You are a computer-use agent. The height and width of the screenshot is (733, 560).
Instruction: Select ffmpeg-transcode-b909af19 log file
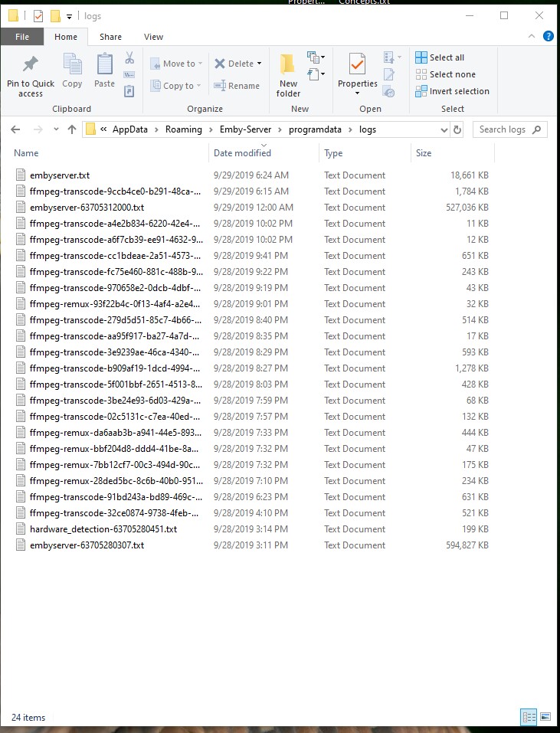(252, 368)
